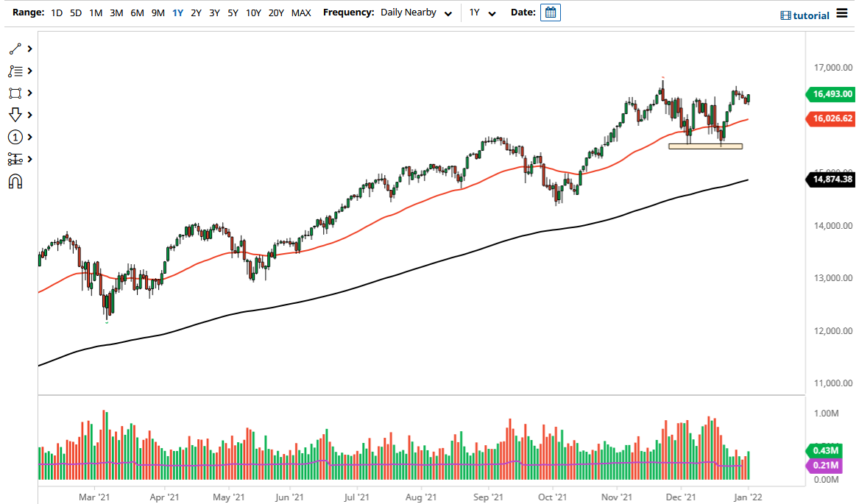Open the 1Y period dropdown
This screenshot has height=504, width=859.
(x=482, y=13)
